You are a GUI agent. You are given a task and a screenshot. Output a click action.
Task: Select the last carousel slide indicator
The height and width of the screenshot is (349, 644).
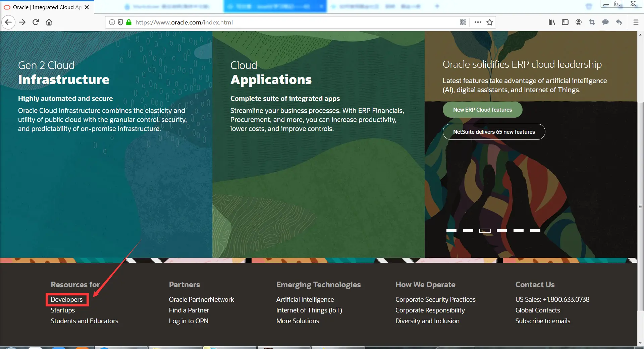(x=535, y=231)
